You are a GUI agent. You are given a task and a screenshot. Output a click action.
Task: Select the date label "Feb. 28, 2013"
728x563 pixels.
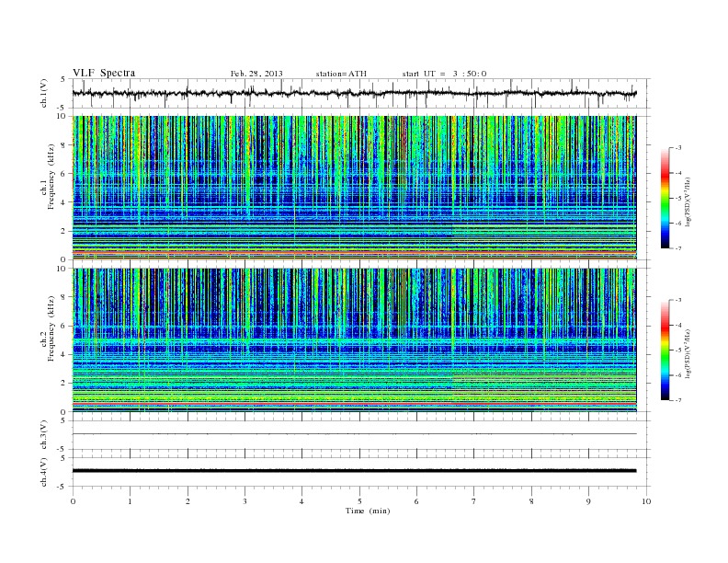(256, 74)
